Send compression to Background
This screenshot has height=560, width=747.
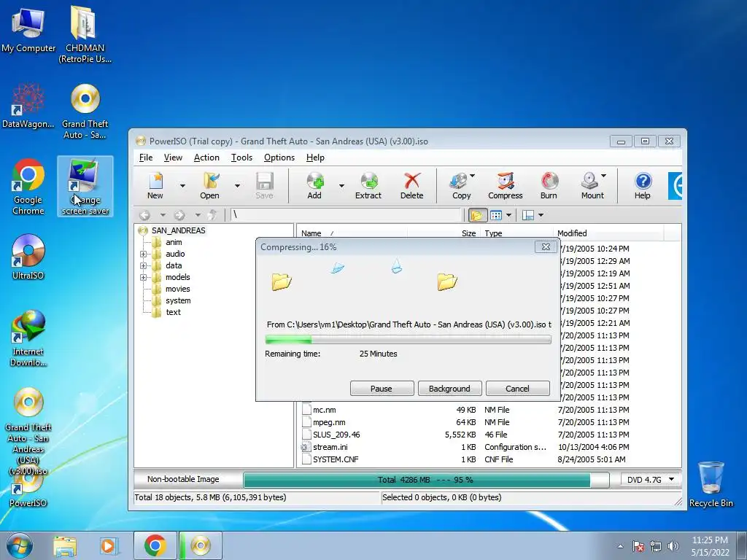tap(449, 389)
